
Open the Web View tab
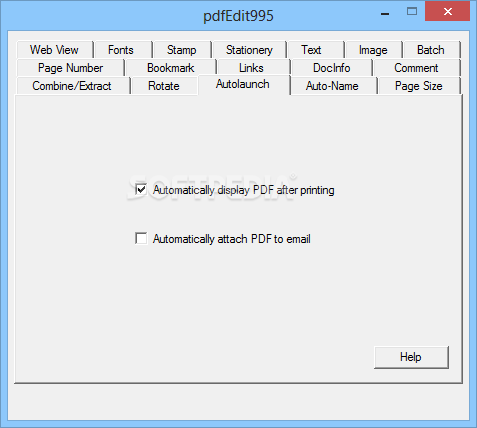pyautogui.click(x=55, y=50)
